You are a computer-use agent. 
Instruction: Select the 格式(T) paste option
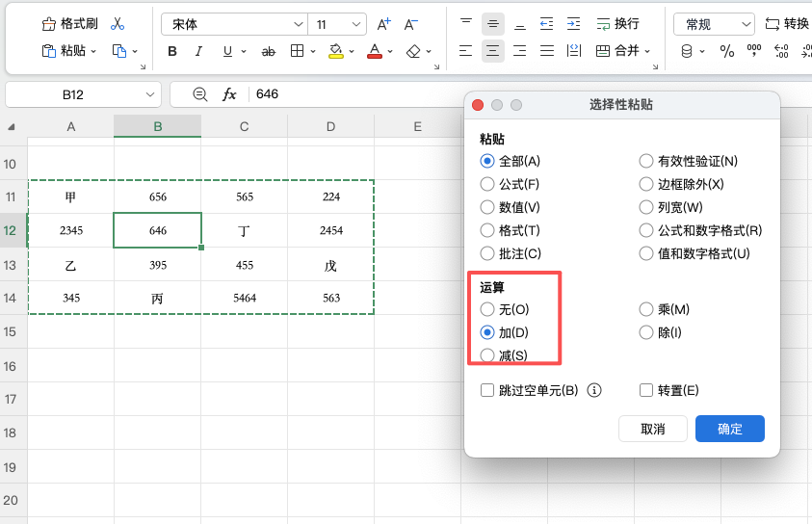pos(511,230)
